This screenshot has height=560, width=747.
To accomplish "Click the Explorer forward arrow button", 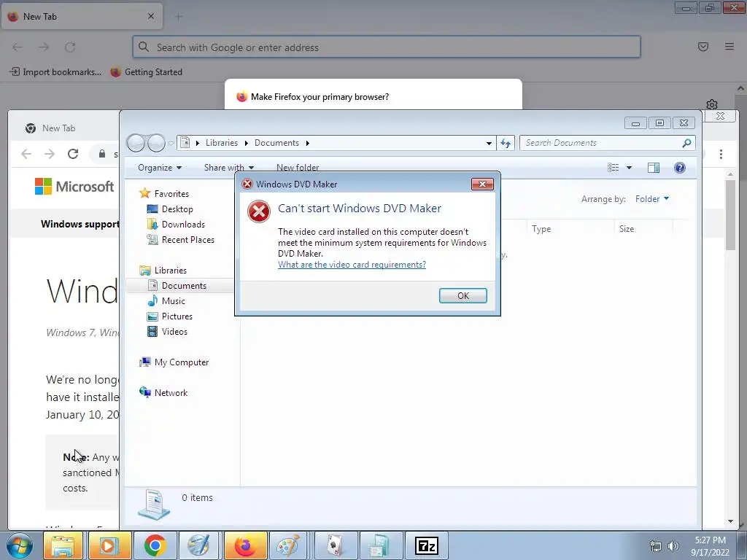I will (156, 143).
